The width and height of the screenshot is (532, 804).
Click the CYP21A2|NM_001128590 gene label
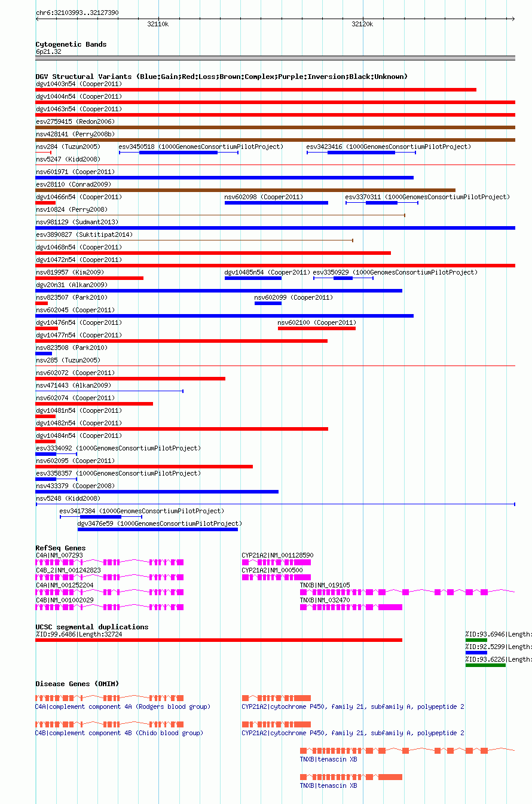click(x=277, y=555)
